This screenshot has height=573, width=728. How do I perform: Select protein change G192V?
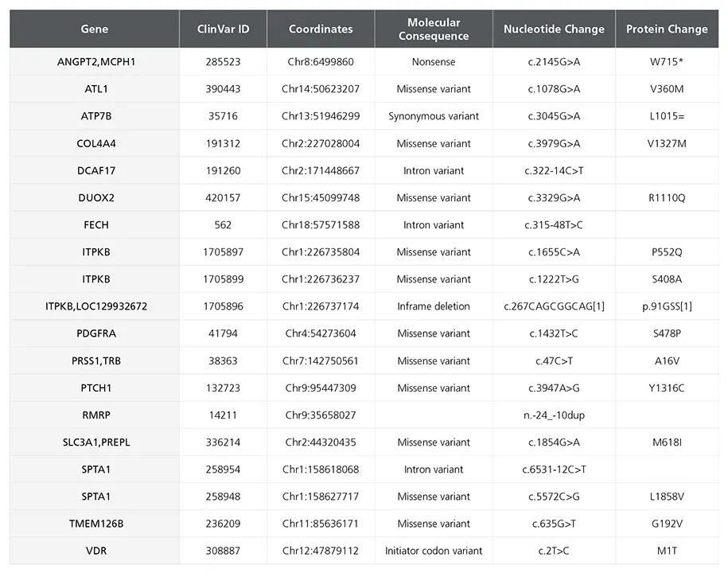pos(667,524)
